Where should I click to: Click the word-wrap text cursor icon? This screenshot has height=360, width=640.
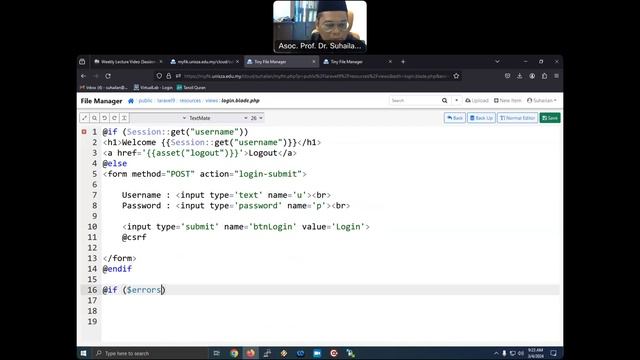(124, 118)
